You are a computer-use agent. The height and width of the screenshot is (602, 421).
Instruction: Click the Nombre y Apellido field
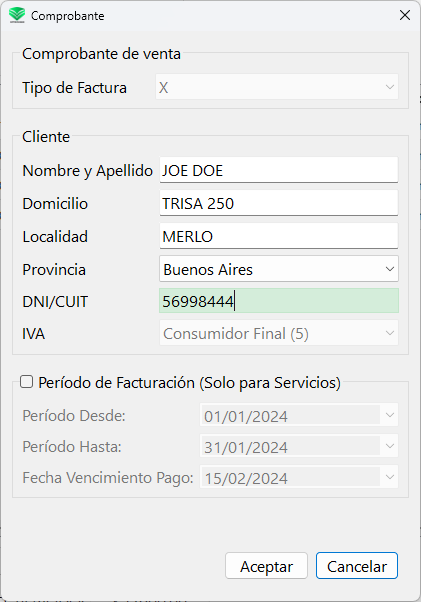pos(279,170)
